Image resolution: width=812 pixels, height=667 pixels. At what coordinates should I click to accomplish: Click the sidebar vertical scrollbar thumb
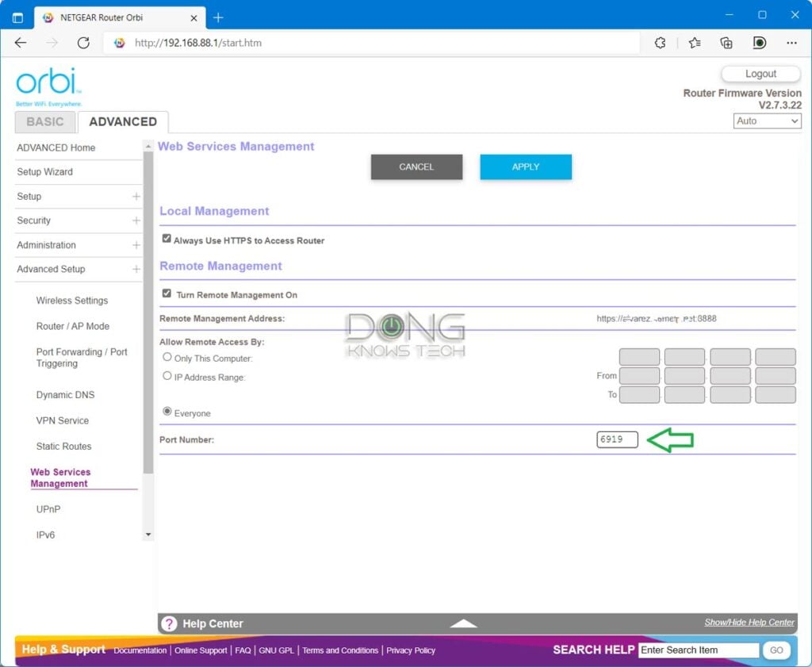click(148, 312)
